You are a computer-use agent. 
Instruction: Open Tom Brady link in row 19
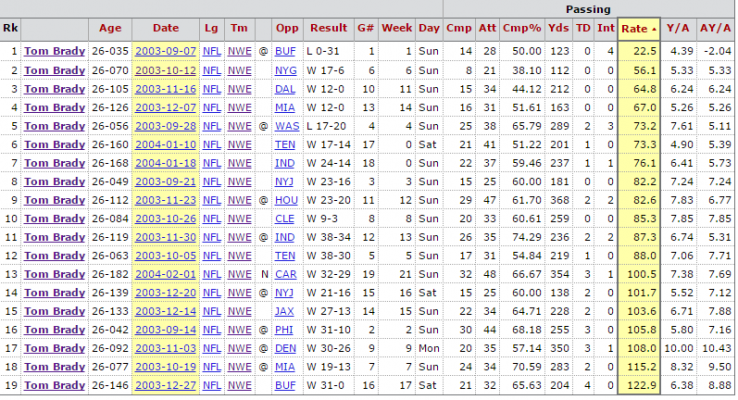point(55,385)
